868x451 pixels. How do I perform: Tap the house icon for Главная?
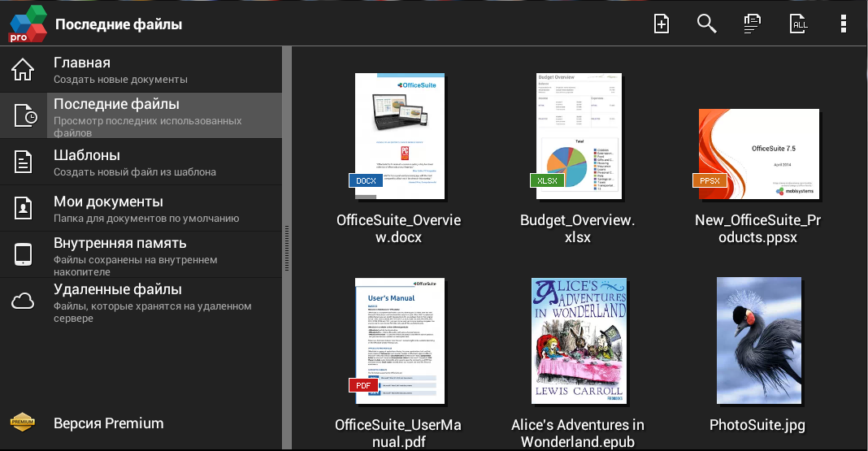(23, 70)
